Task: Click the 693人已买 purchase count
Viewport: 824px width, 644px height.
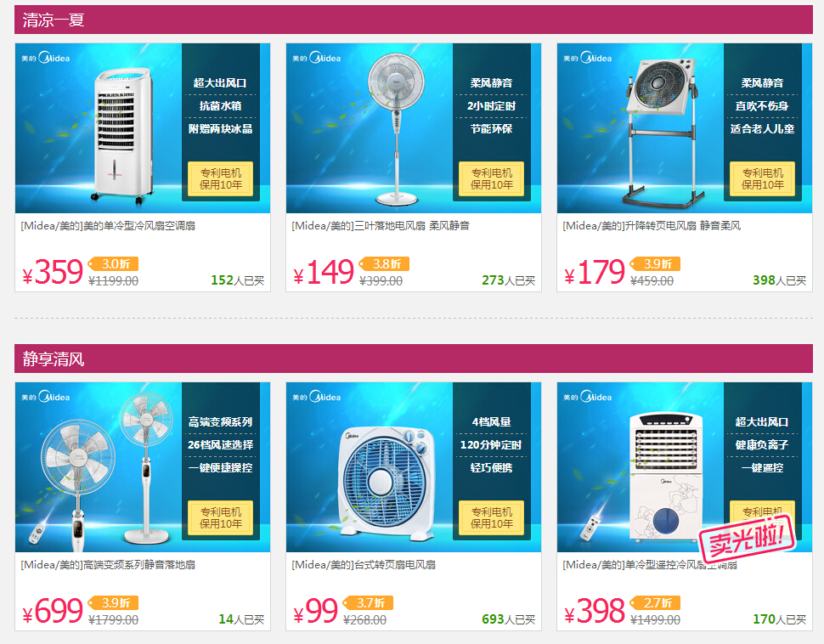Action: pyautogui.click(x=508, y=619)
